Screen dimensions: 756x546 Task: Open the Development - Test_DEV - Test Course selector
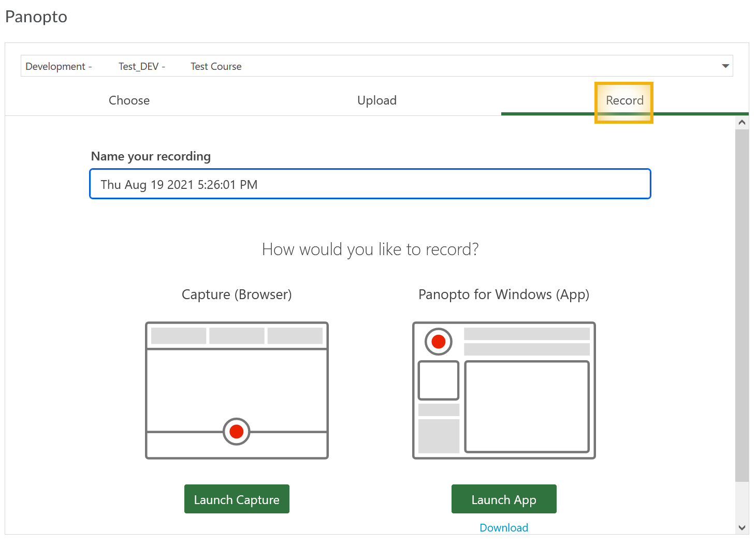click(362, 66)
